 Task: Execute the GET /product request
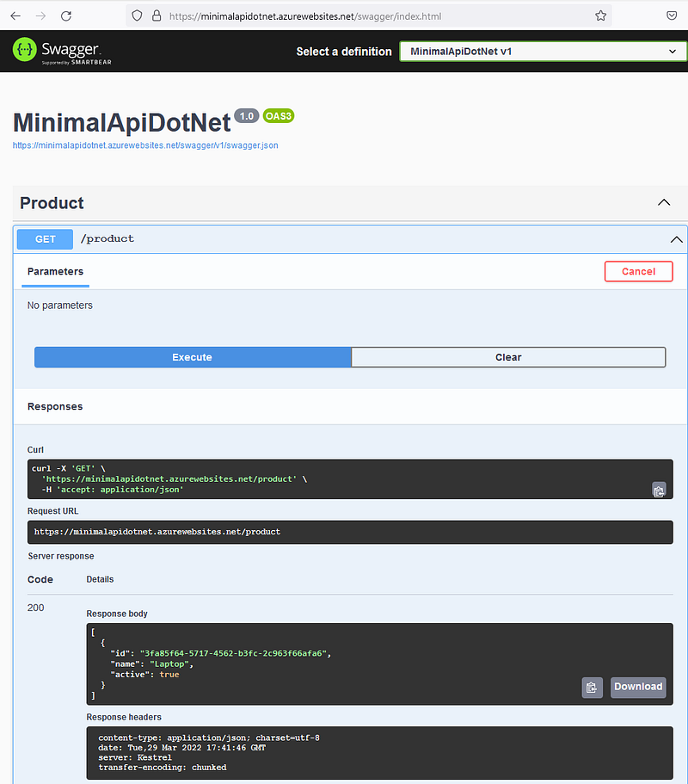tap(193, 357)
